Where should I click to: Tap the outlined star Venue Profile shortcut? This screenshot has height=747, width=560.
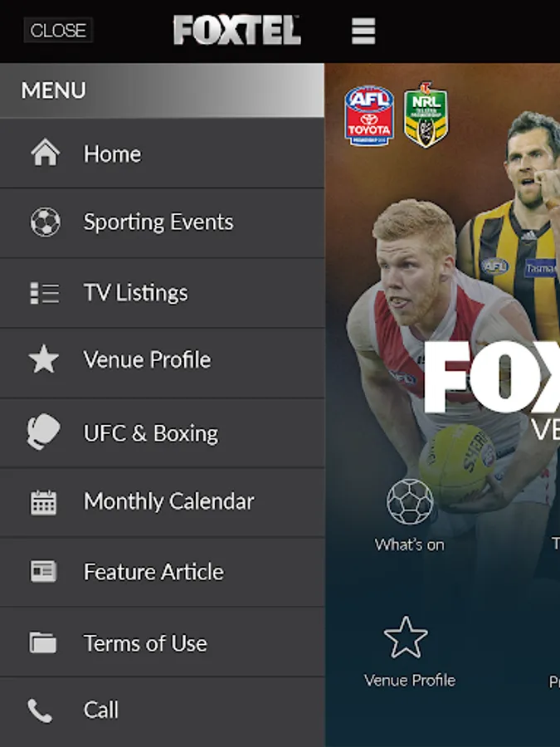tap(410, 652)
